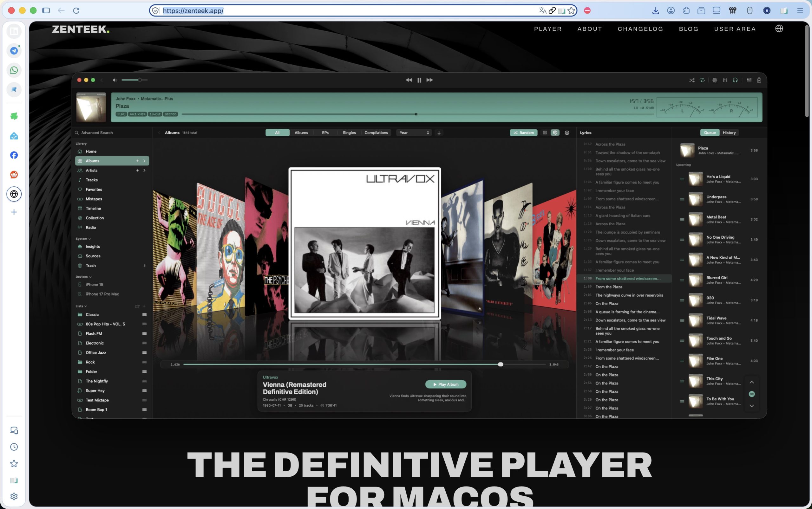The height and width of the screenshot is (509, 812).
Task: Skip to the next track
Action: pyautogui.click(x=429, y=80)
